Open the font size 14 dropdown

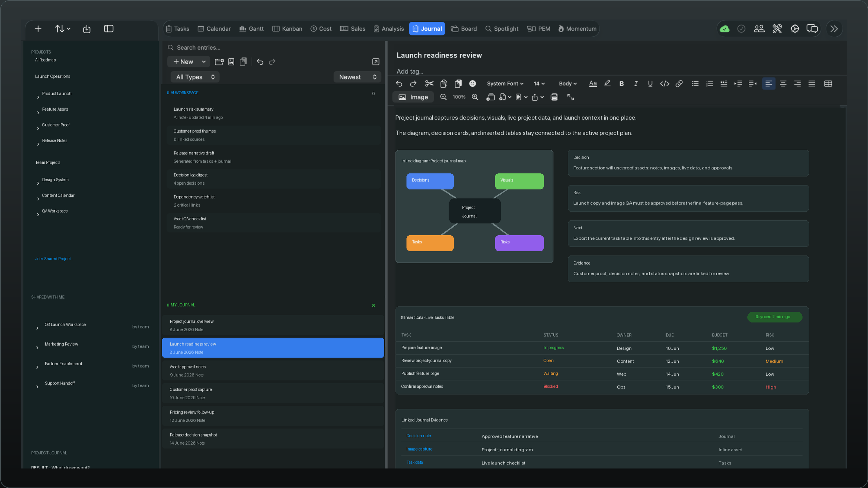tap(539, 84)
